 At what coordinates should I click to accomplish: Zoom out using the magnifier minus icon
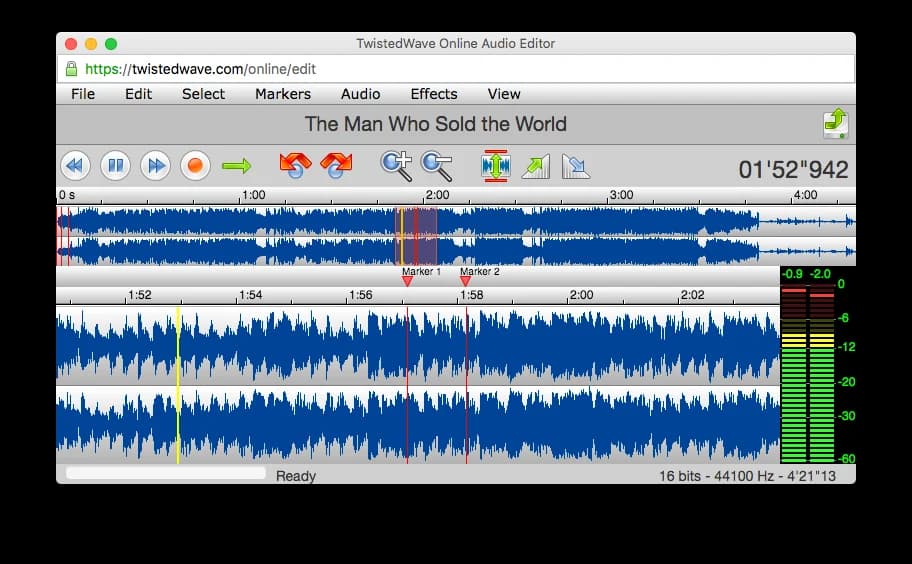(x=437, y=166)
